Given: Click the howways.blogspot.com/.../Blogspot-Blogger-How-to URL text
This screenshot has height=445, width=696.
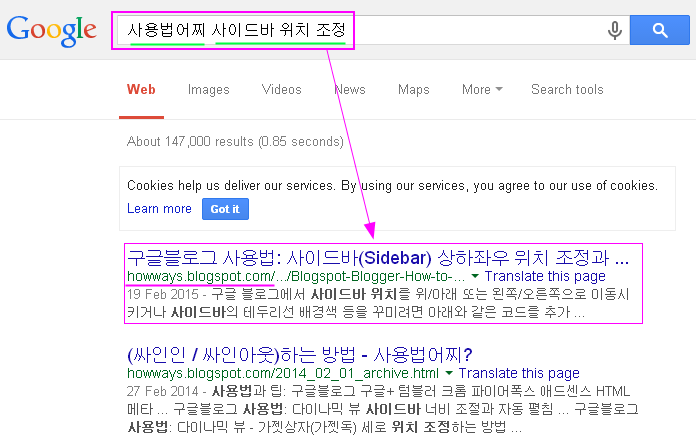Looking at the screenshot, I should (x=296, y=276).
